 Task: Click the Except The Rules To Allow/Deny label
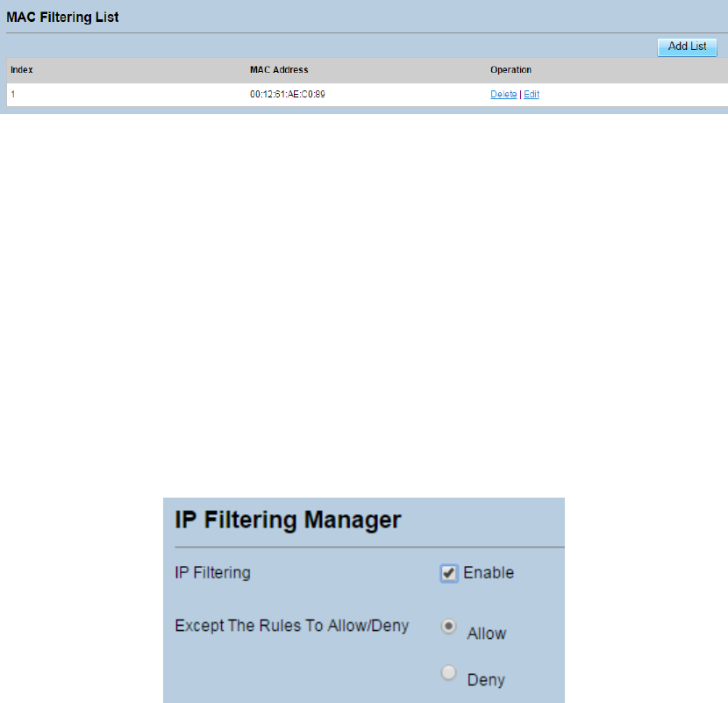[x=291, y=626]
